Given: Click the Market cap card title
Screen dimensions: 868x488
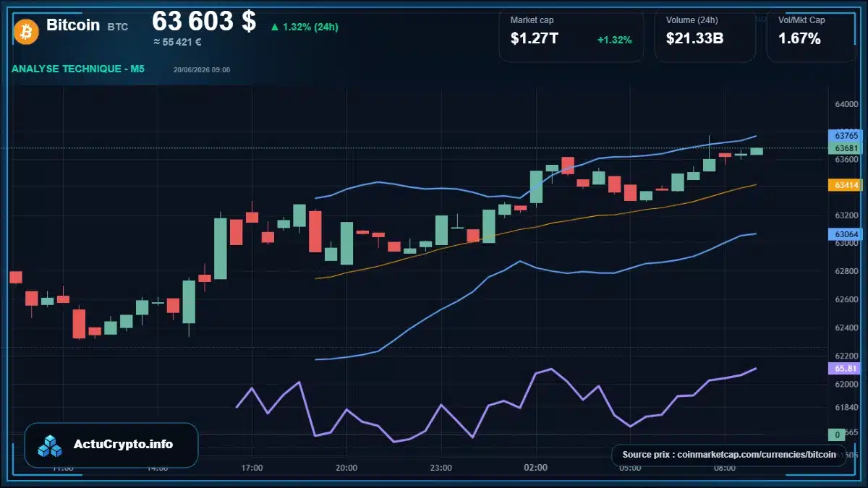Looking at the screenshot, I should 532,20.
